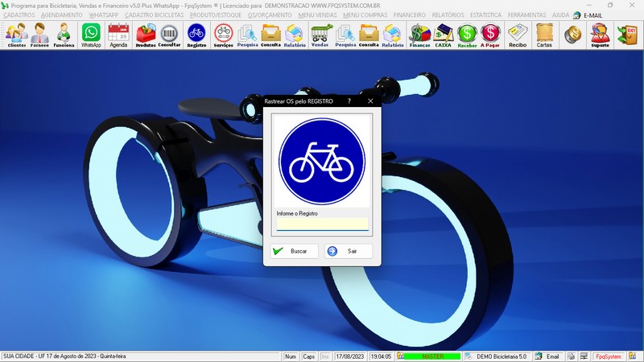Open the Agenda calendar icon
Screen dimensions: 644x362
[118, 35]
